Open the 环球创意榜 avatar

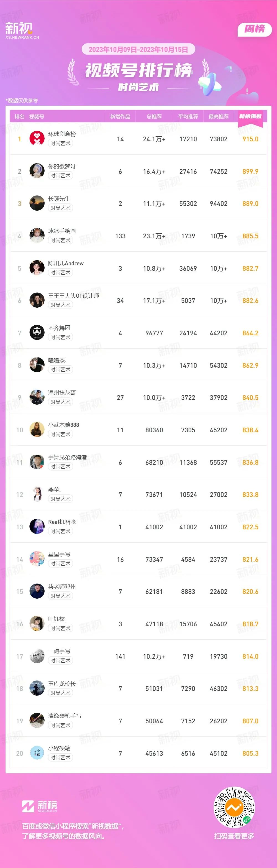37,139
